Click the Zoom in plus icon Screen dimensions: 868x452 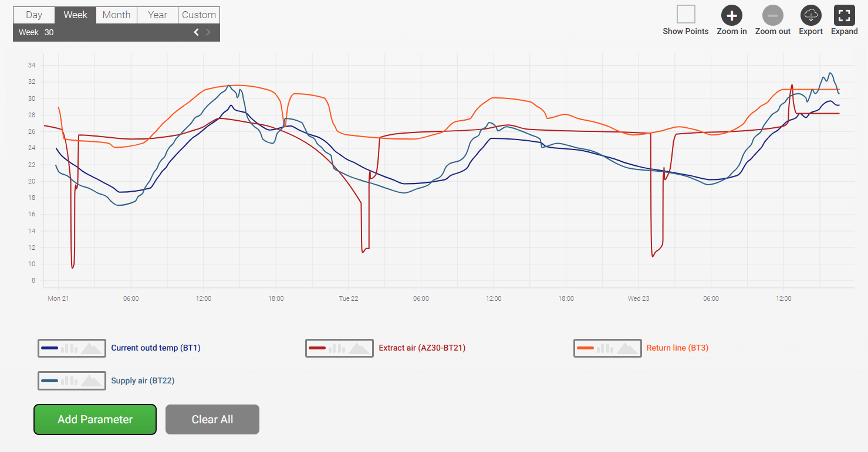[x=731, y=15]
